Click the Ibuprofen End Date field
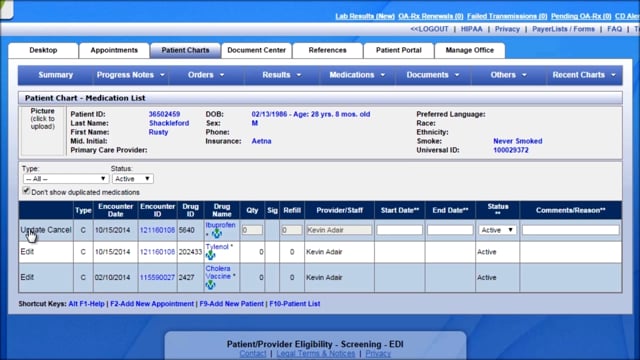640x360 pixels. [x=450, y=230]
